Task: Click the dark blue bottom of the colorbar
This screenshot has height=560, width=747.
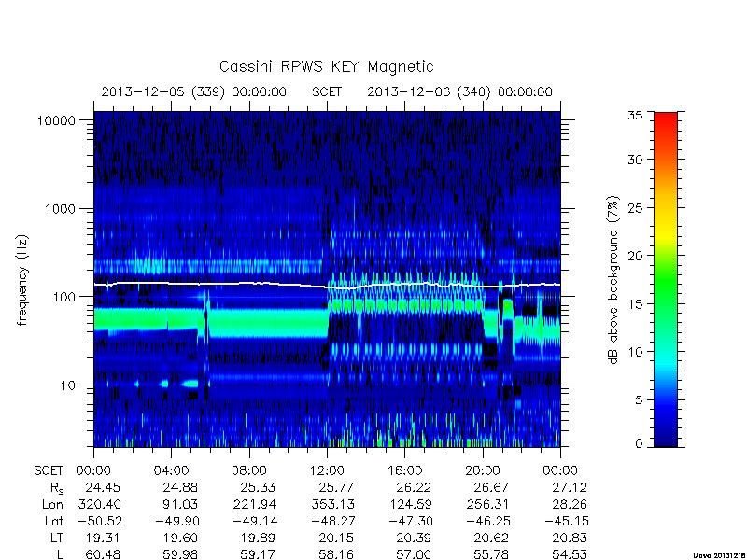Action: coord(666,441)
